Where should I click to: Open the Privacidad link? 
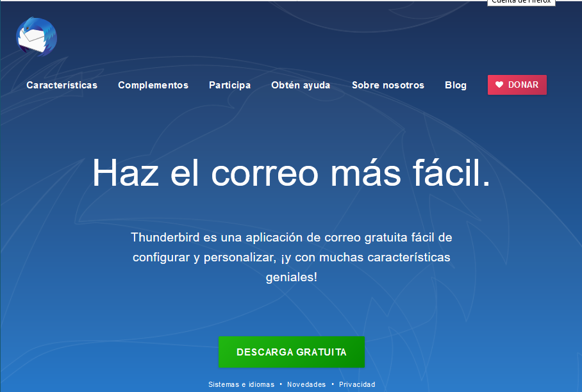pyautogui.click(x=356, y=384)
